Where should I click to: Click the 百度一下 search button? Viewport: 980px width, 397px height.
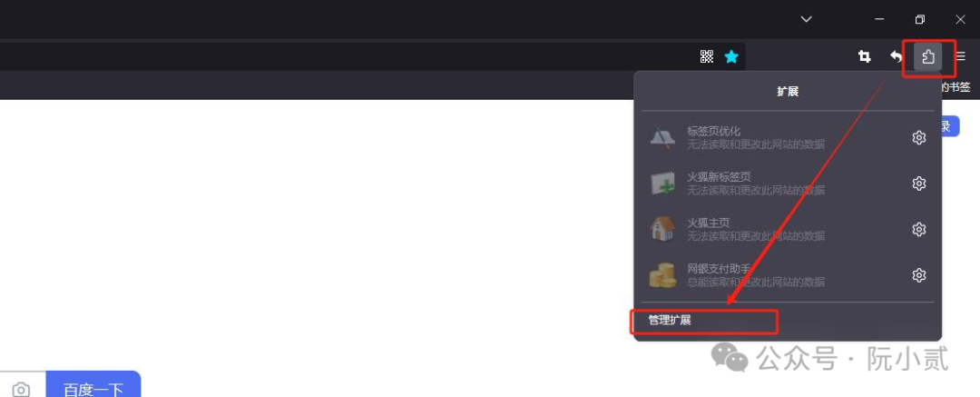click(x=93, y=384)
